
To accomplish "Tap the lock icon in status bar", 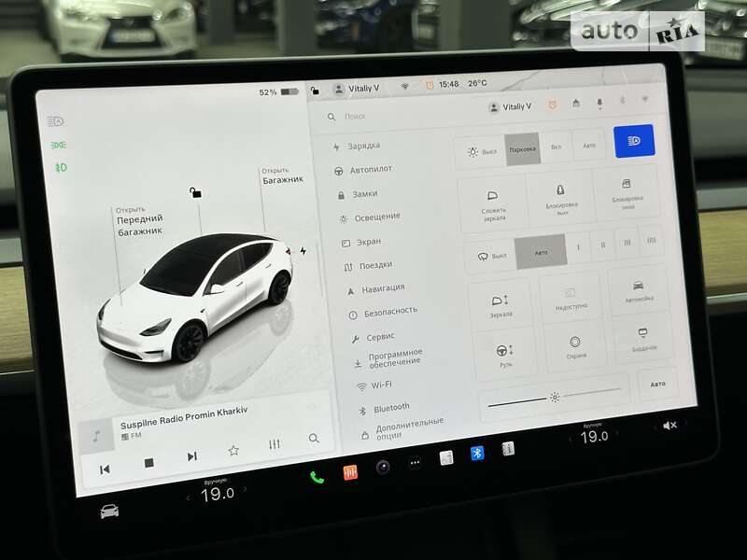I will (x=315, y=90).
